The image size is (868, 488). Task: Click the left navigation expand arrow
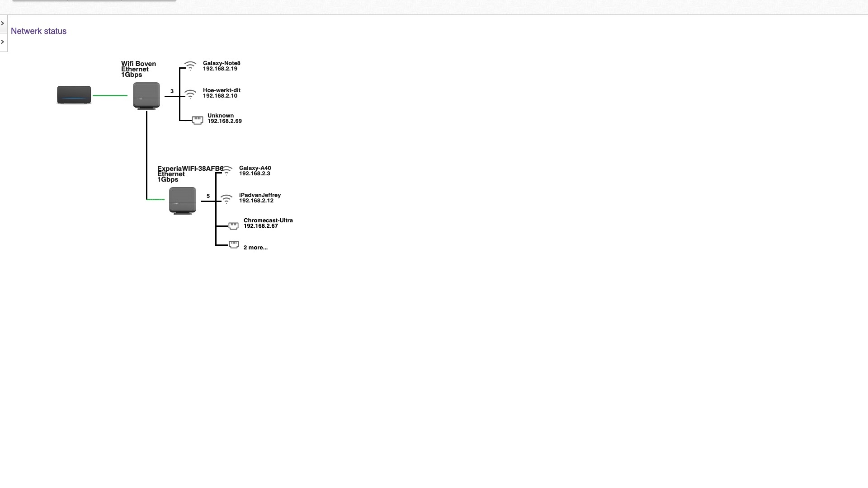(x=3, y=24)
